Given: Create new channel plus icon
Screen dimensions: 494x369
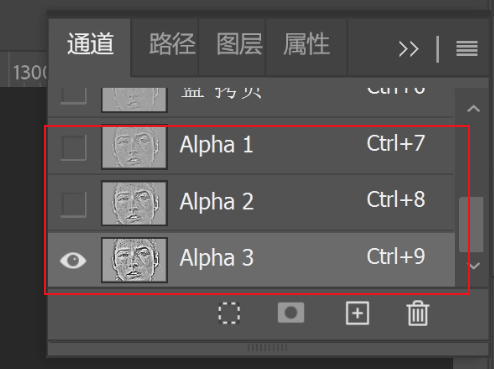Looking at the screenshot, I should pos(357,313).
